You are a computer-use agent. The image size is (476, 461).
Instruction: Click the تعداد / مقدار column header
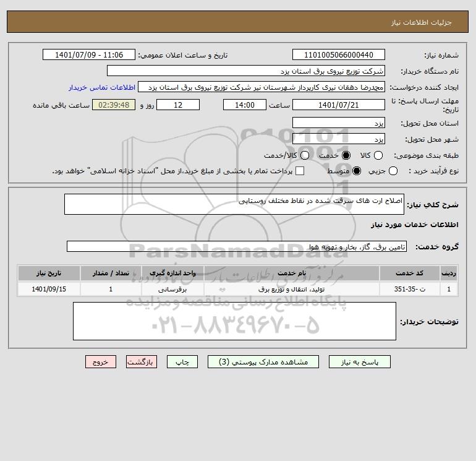click(x=111, y=273)
